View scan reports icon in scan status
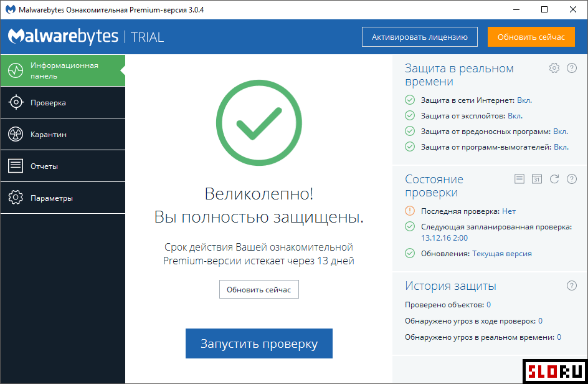The height and width of the screenshot is (384, 588). pyautogui.click(x=519, y=179)
